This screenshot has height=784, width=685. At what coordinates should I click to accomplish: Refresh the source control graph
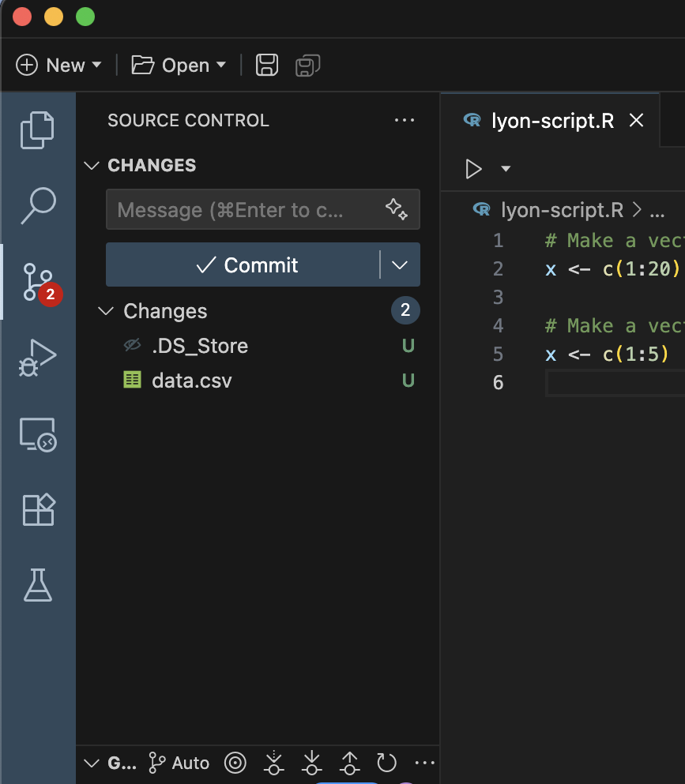tap(387, 763)
